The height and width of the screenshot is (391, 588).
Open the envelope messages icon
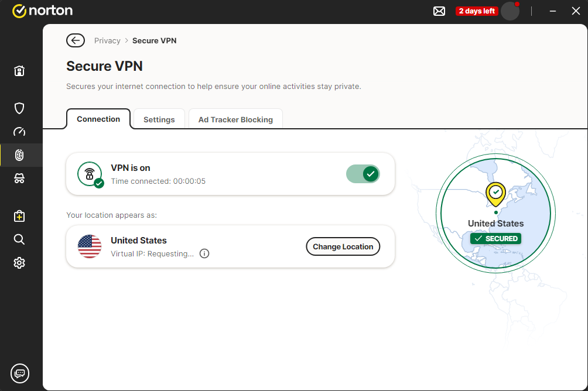439,11
